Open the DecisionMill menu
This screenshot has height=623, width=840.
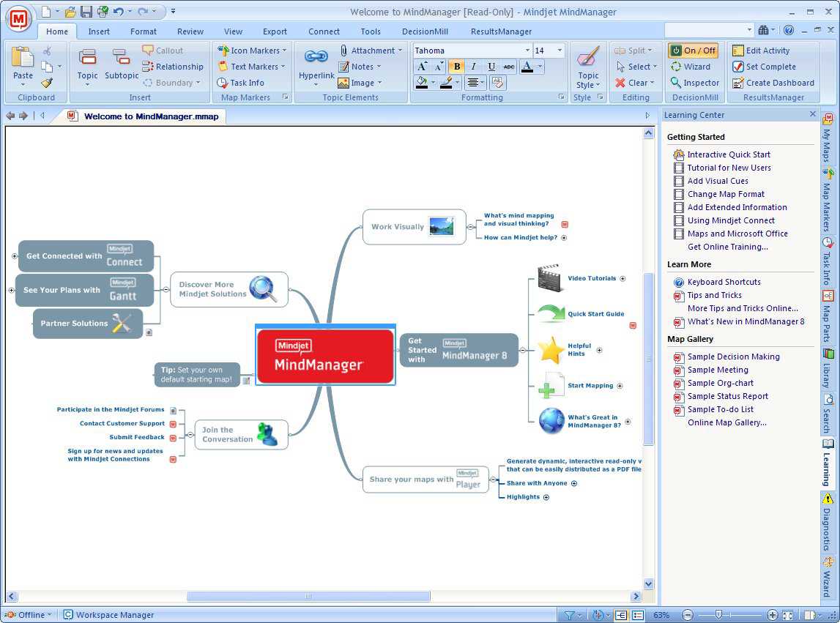425,31
